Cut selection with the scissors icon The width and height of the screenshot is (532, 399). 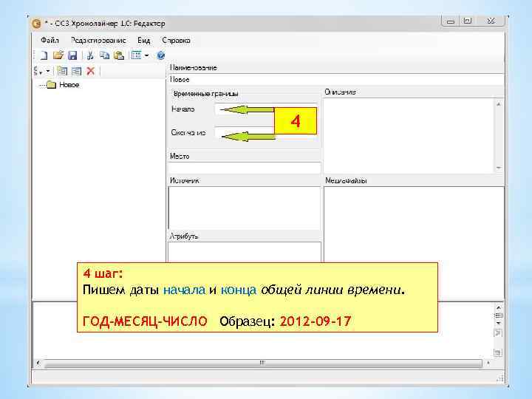[90, 55]
